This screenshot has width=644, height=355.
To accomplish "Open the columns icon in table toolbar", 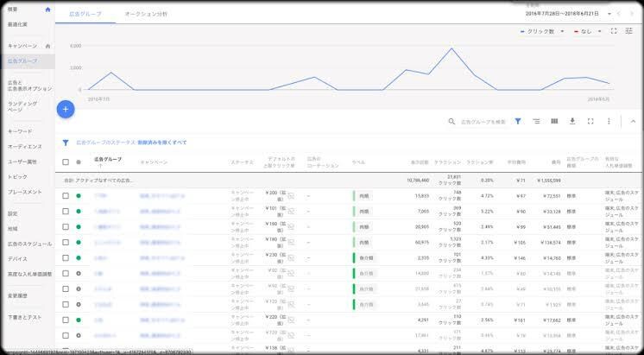I will pyautogui.click(x=554, y=121).
